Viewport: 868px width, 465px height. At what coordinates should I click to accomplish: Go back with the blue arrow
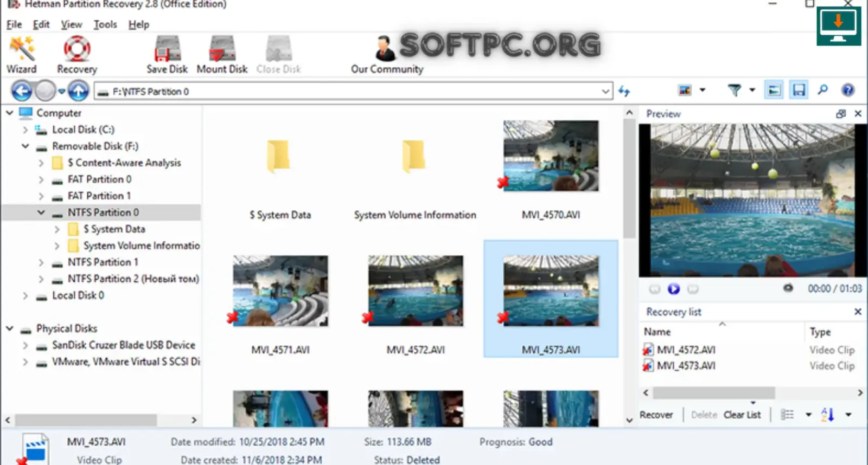click(x=22, y=91)
